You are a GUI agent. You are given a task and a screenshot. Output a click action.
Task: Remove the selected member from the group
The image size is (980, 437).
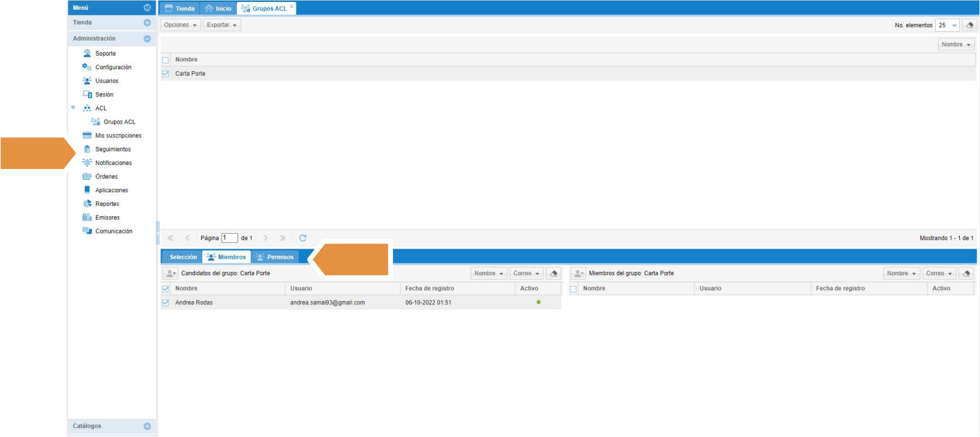pyautogui.click(x=577, y=273)
